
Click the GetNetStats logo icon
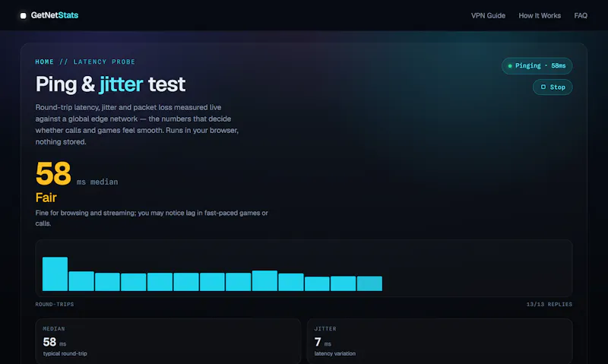[x=24, y=15]
